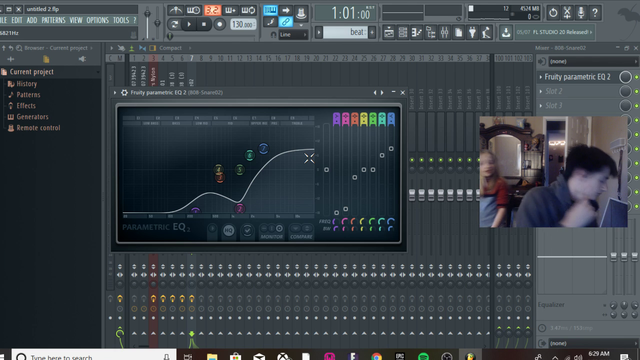Open the plugin picker plug icon

tap(472, 33)
